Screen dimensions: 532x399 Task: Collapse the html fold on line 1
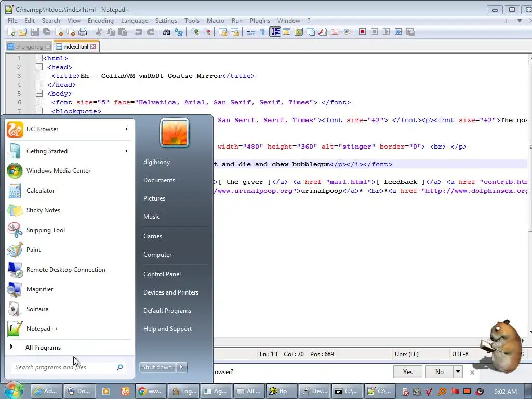(x=39, y=58)
